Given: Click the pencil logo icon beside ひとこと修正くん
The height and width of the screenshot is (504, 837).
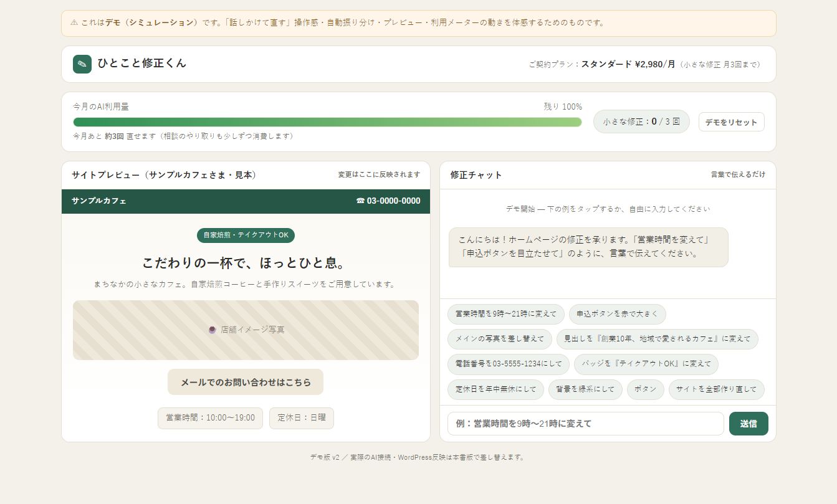Looking at the screenshot, I should [x=82, y=64].
